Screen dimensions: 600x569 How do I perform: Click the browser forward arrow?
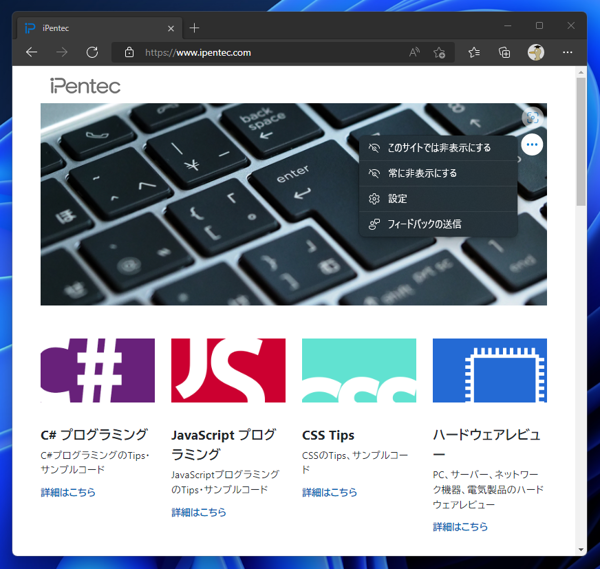(62, 52)
